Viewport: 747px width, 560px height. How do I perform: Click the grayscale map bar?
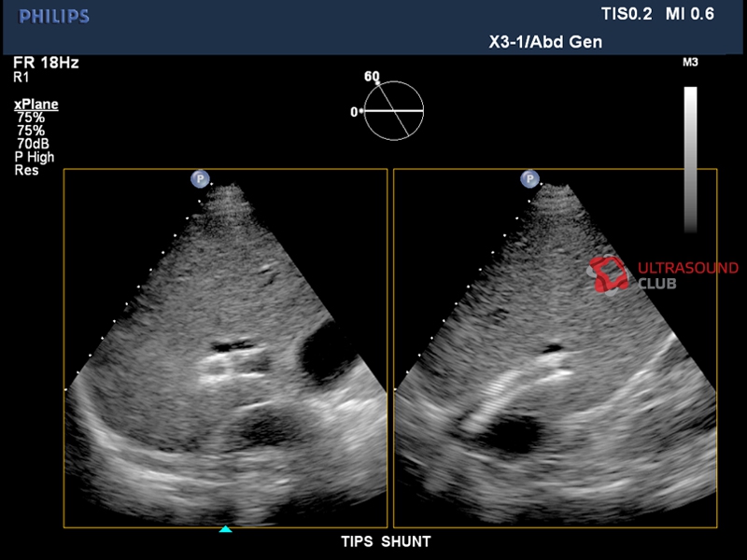690,159
